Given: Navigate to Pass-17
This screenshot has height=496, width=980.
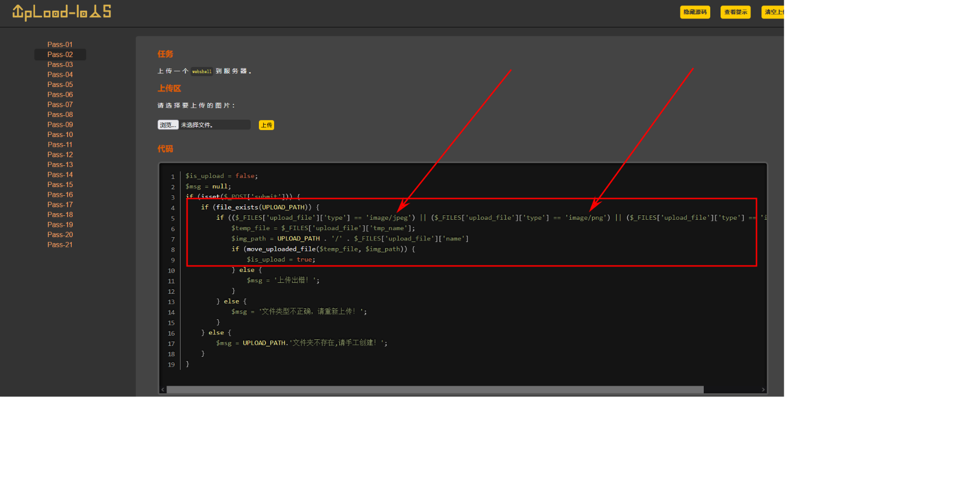Looking at the screenshot, I should [x=60, y=204].
